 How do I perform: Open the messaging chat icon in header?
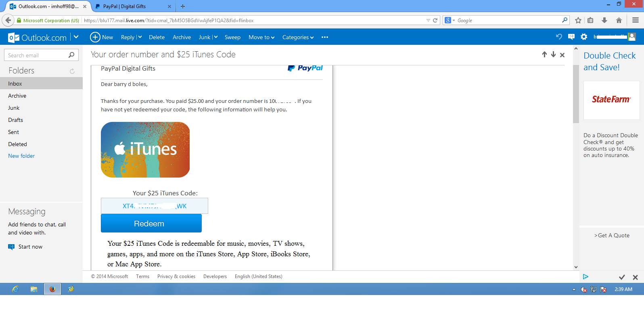pyautogui.click(x=571, y=37)
